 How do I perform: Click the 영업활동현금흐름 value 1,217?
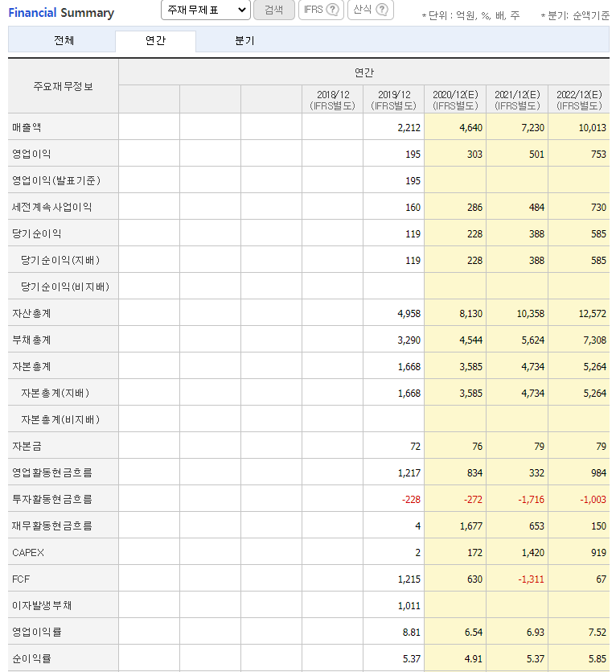(x=409, y=473)
